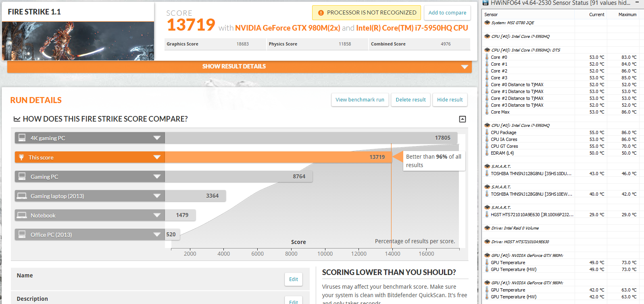
Task: Click the orange 13719 score bar
Action: click(278, 157)
